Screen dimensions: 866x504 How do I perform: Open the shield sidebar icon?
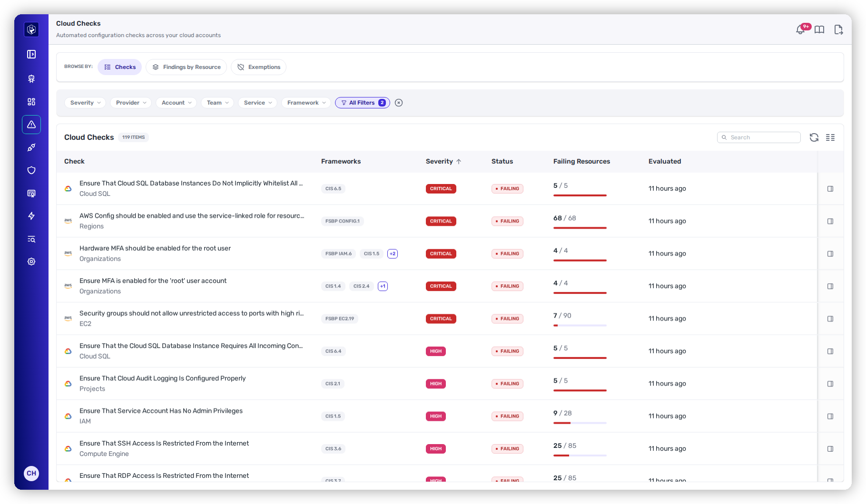[31, 170]
